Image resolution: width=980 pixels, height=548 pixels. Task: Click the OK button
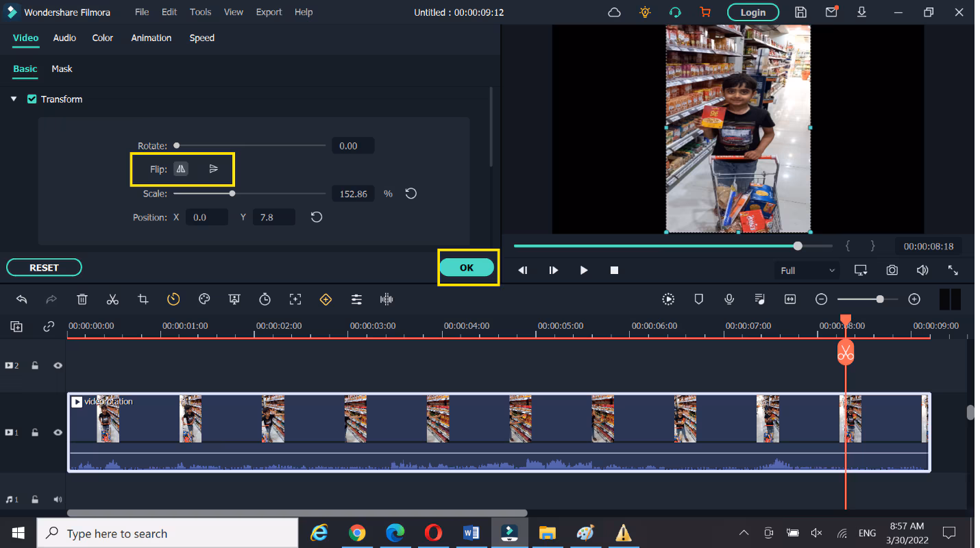point(467,267)
